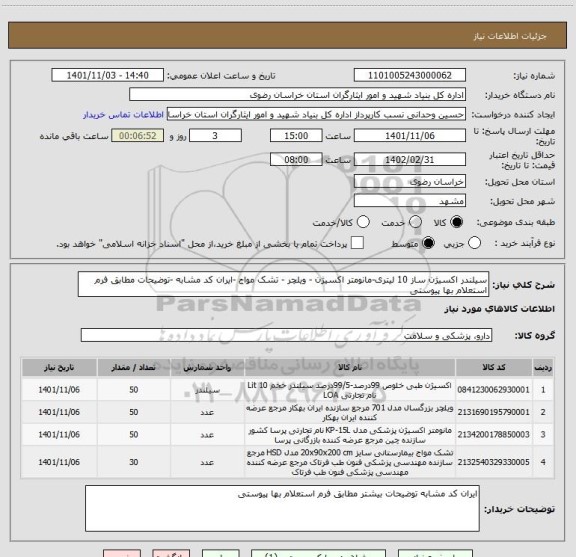Click the delivery province field خراسان رضوی
Screen dimensions: 576x557
(x=410, y=182)
